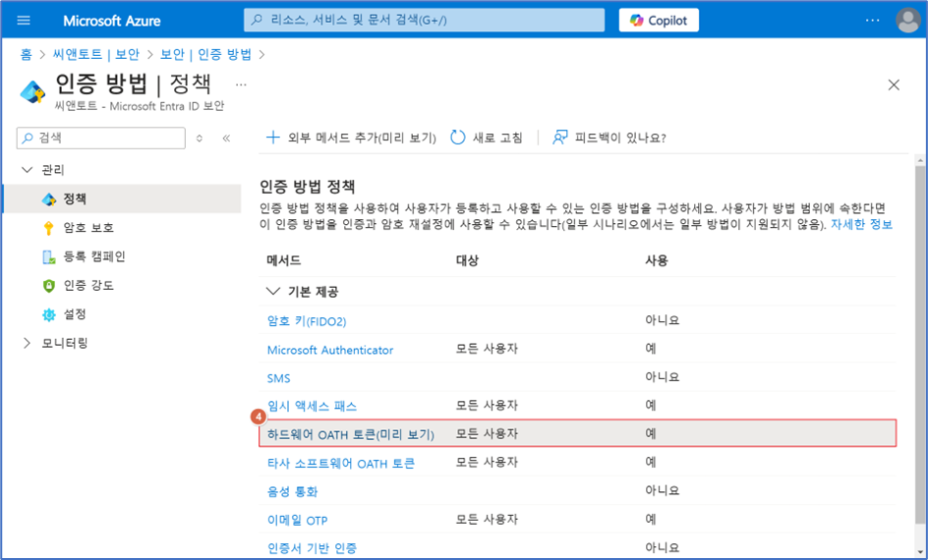This screenshot has height=560, width=928.
Task: Click the 사용 column header
Action: click(657, 260)
